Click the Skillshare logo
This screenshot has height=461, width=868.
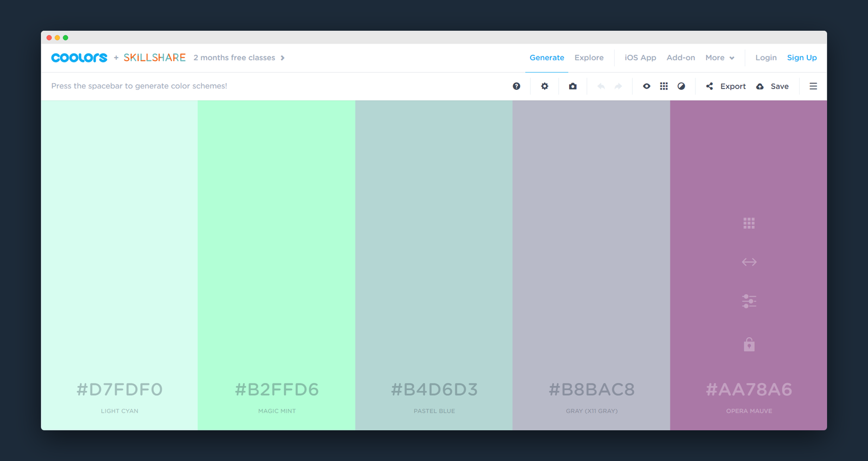[155, 58]
